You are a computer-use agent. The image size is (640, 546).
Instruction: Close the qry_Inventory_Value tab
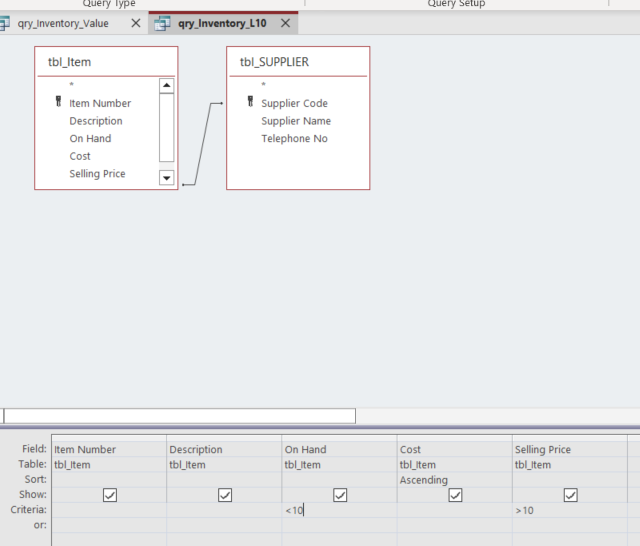click(x=136, y=23)
